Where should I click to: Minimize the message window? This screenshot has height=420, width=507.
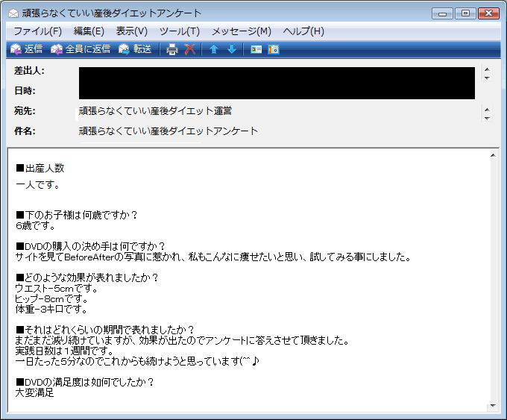(442, 13)
